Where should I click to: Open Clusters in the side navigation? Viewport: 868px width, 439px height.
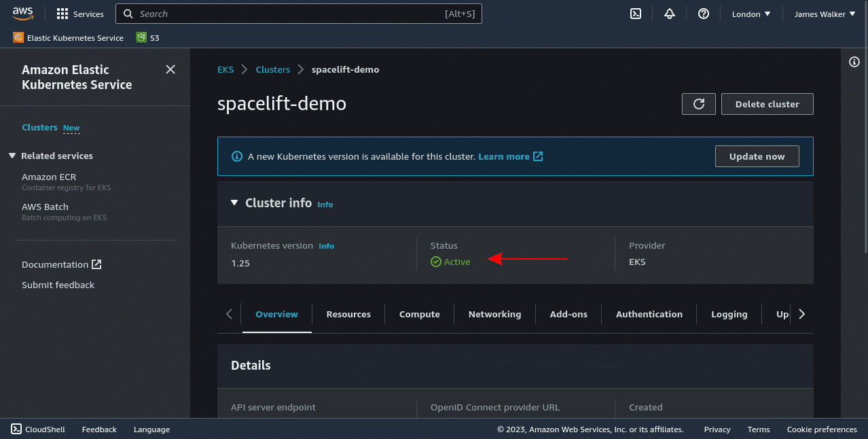39,127
